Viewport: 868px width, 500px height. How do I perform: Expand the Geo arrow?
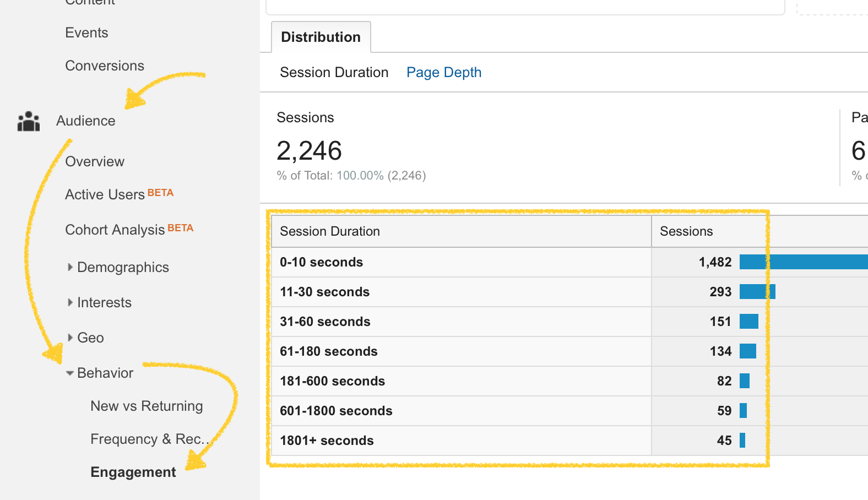(70, 338)
